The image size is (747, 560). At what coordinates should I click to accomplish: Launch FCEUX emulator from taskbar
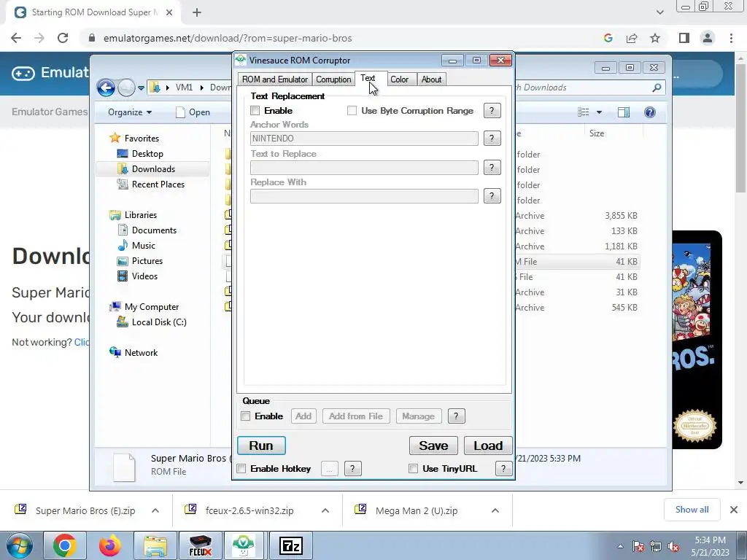200,545
